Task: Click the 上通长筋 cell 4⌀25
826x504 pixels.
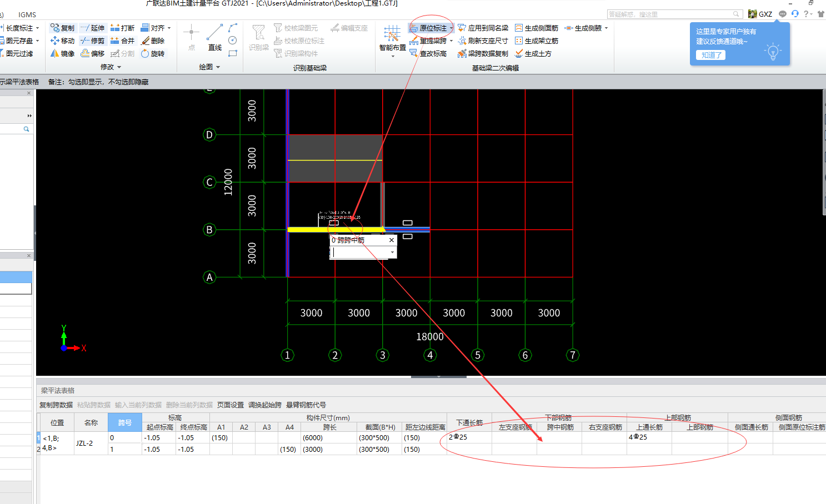Action: [x=649, y=437]
